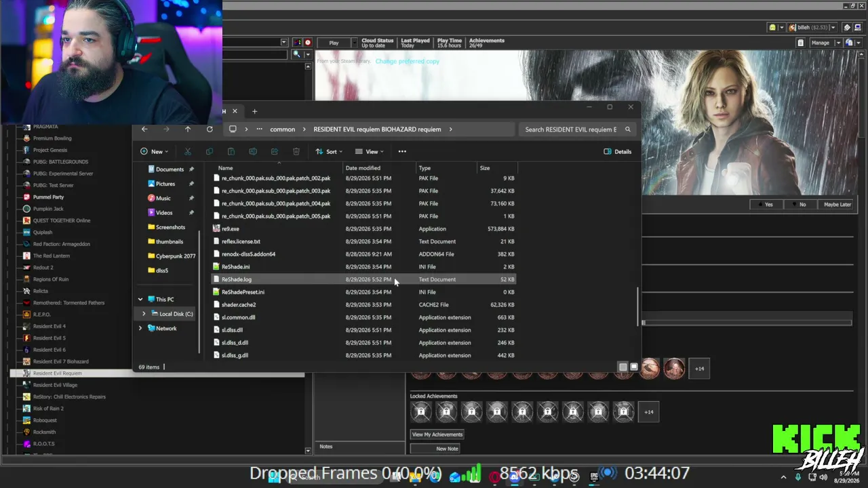Image resolution: width=868 pixels, height=488 pixels.
Task: Switch Explorer to details list view icon
Action: click(623, 367)
